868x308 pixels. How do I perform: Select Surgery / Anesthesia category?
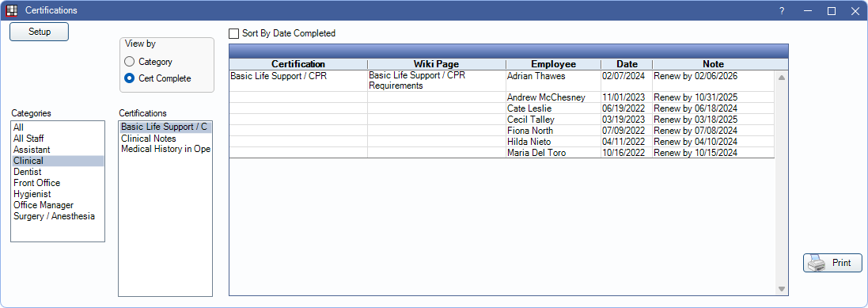tap(58, 216)
